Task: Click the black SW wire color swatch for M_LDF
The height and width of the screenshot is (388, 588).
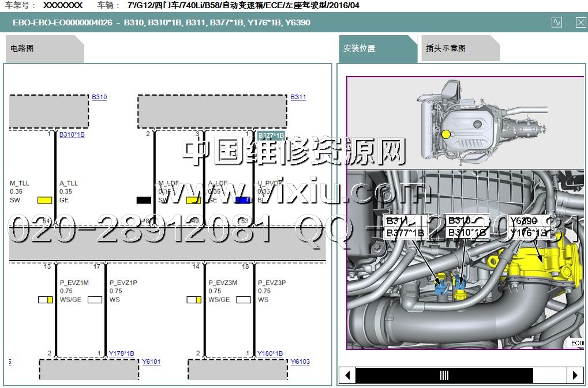Action: [144, 200]
